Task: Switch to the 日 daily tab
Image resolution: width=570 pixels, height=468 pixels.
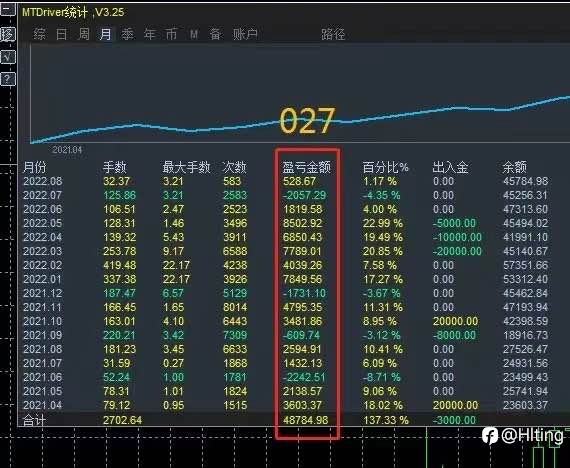Action: 61,34
